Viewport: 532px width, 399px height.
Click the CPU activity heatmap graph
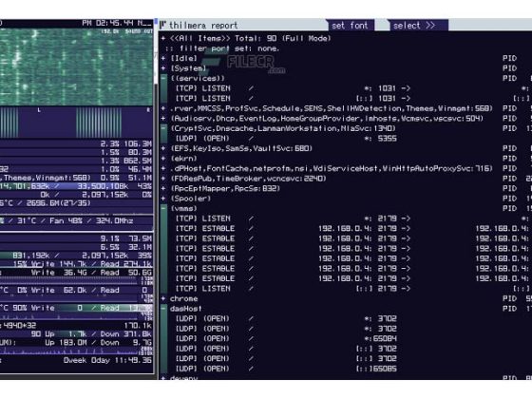pyautogui.click(x=76, y=66)
